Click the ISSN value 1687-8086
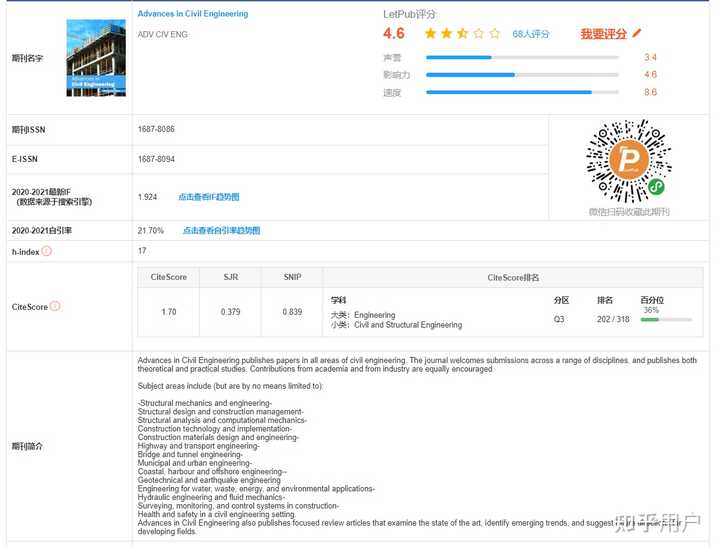This screenshot has height=547, width=720. [x=156, y=129]
